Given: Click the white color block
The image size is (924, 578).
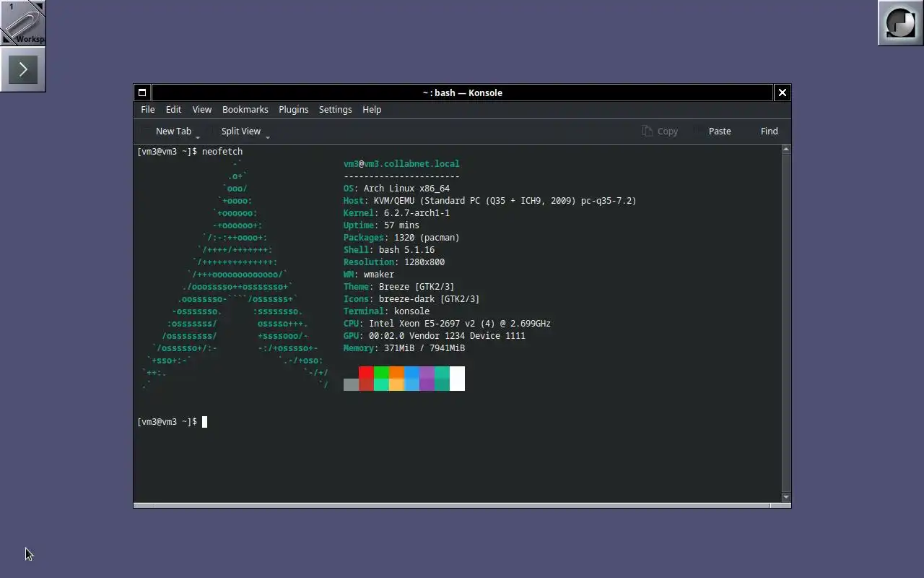Looking at the screenshot, I should (x=457, y=378).
